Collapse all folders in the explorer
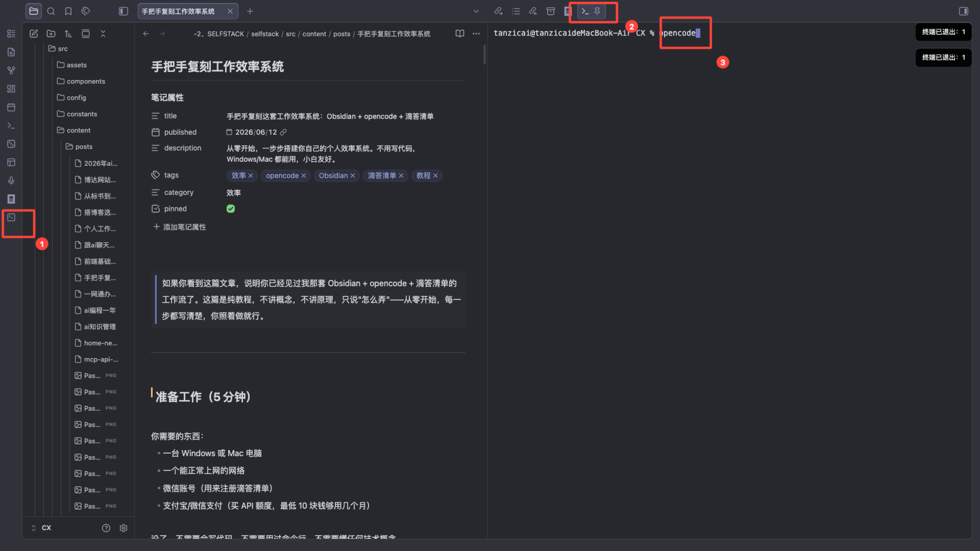The width and height of the screenshot is (980, 551). coord(103,33)
